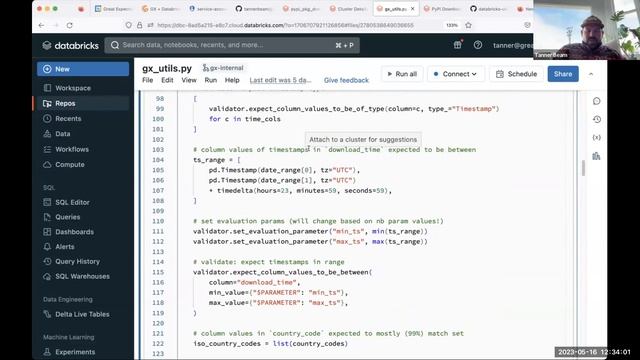Open the Edit menu
The height and width of the screenshot is (360, 640).
pyautogui.click(x=167, y=80)
